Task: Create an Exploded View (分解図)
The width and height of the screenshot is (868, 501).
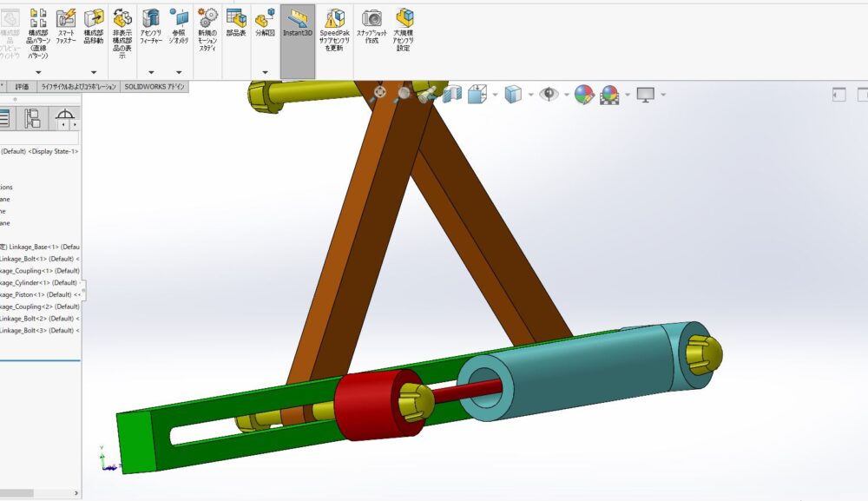Action: click(x=265, y=23)
